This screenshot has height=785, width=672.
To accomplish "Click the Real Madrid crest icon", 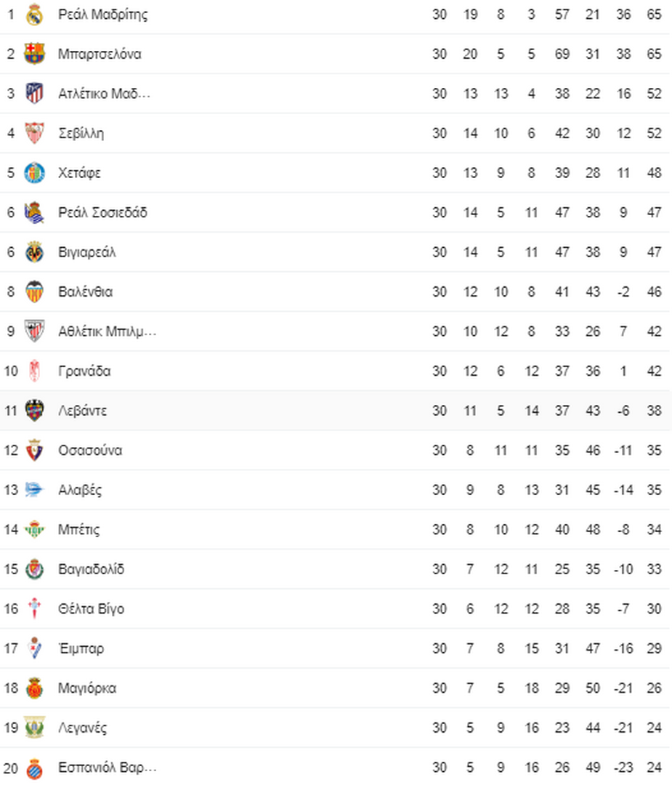I will pos(34,15).
